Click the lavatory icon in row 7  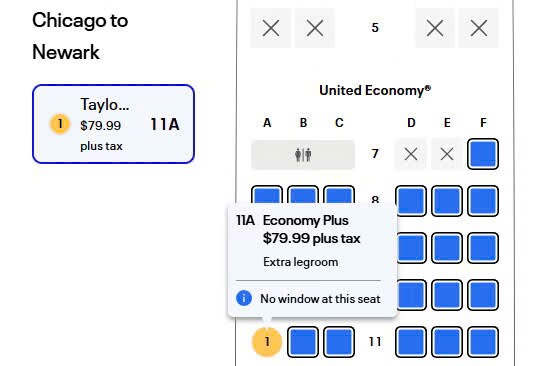[303, 154]
